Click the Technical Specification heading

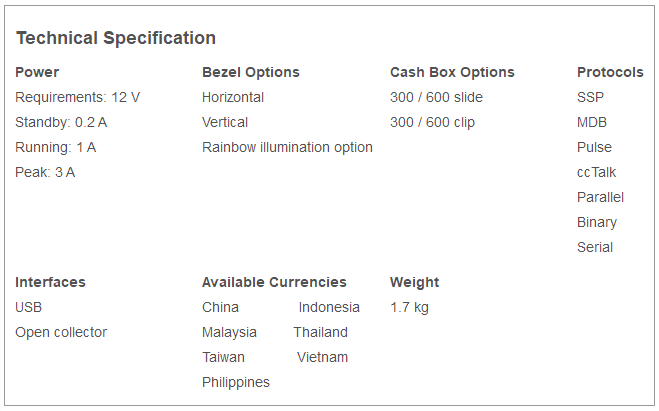tap(116, 38)
